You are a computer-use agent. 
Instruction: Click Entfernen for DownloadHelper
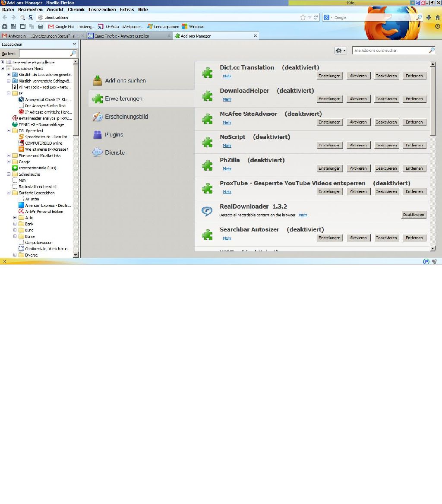tap(414, 99)
